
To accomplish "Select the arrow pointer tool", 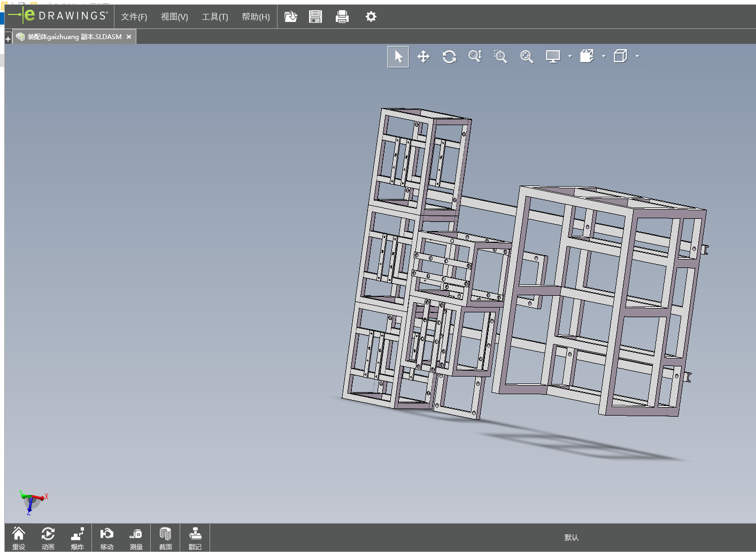I will pyautogui.click(x=398, y=57).
